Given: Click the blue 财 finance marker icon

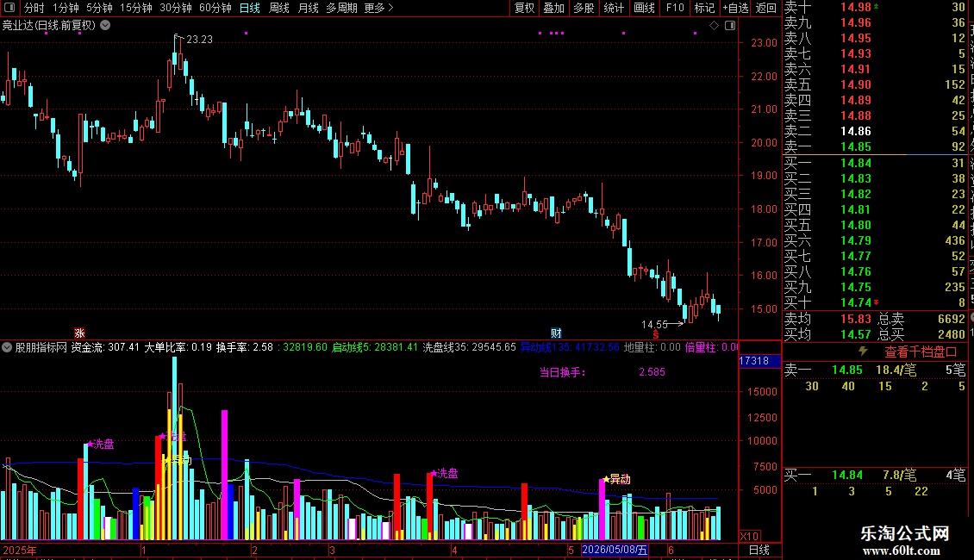Looking at the screenshot, I should pos(556,333).
